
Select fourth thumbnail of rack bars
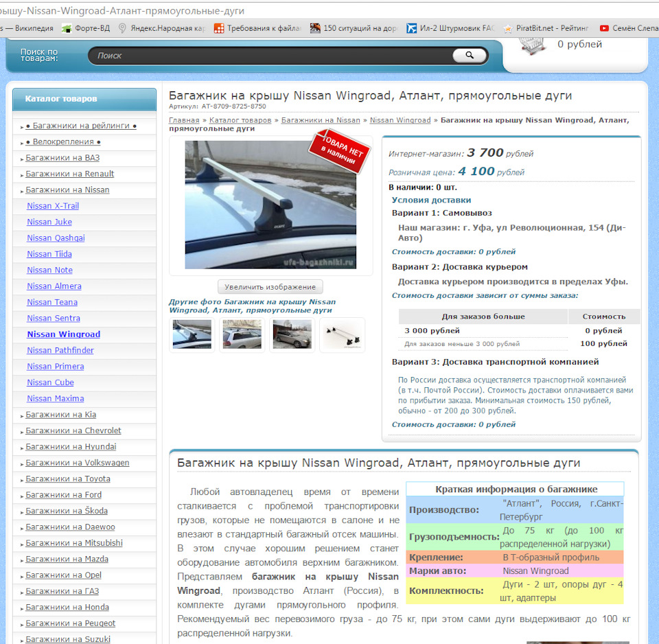click(x=342, y=335)
